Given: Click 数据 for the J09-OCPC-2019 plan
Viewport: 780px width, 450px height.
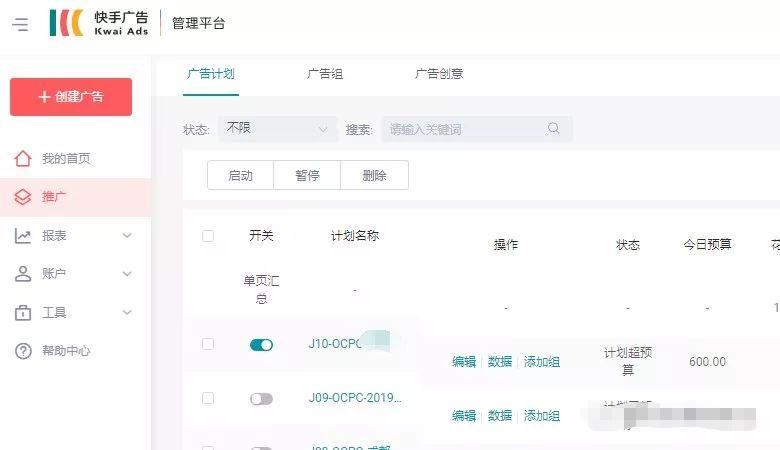Looking at the screenshot, I should [500, 416].
